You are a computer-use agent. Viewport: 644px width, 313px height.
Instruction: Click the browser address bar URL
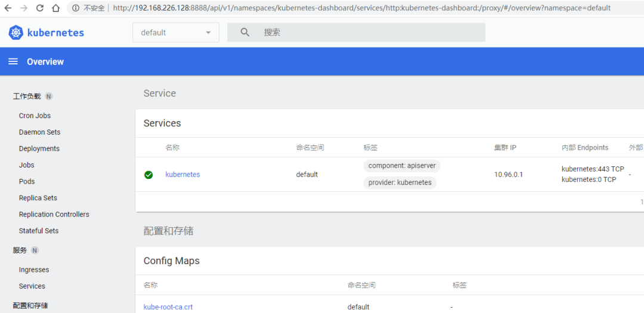(x=361, y=8)
